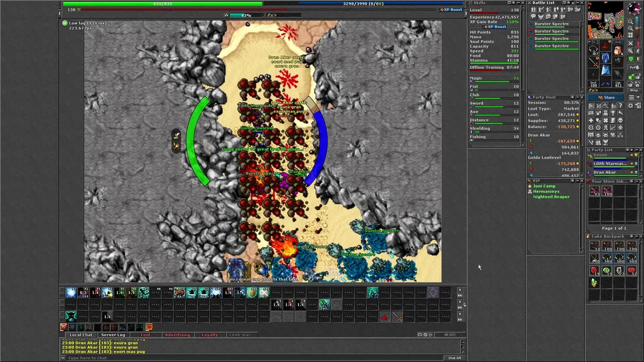The height and width of the screenshot is (362, 644).
Task: Collapse the Battle List panel header
Action: (x=578, y=3)
